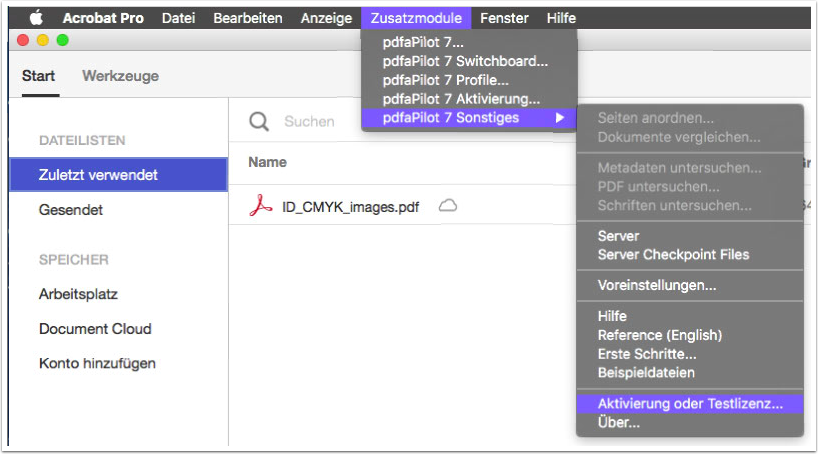Switch to the Werkzeuge tab
Image resolution: width=818 pixels, height=454 pixels.
[121, 76]
